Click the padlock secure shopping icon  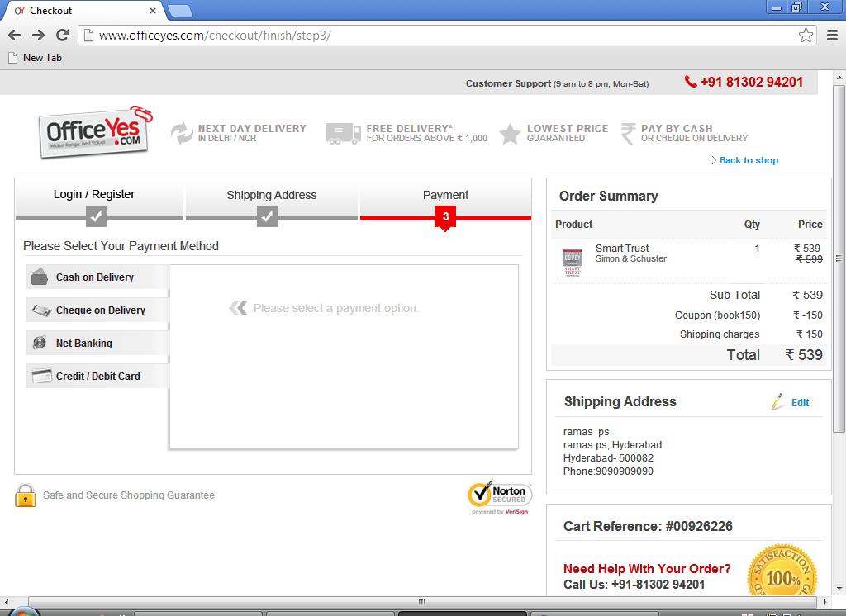[x=26, y=495]
